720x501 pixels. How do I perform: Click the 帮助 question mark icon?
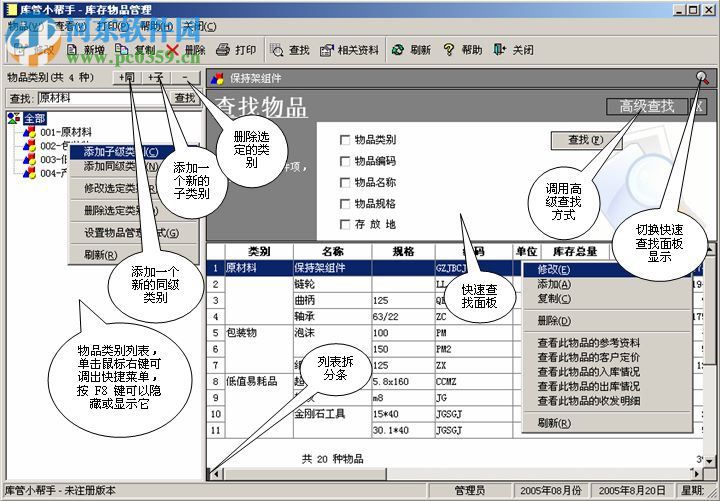[449, 50]
